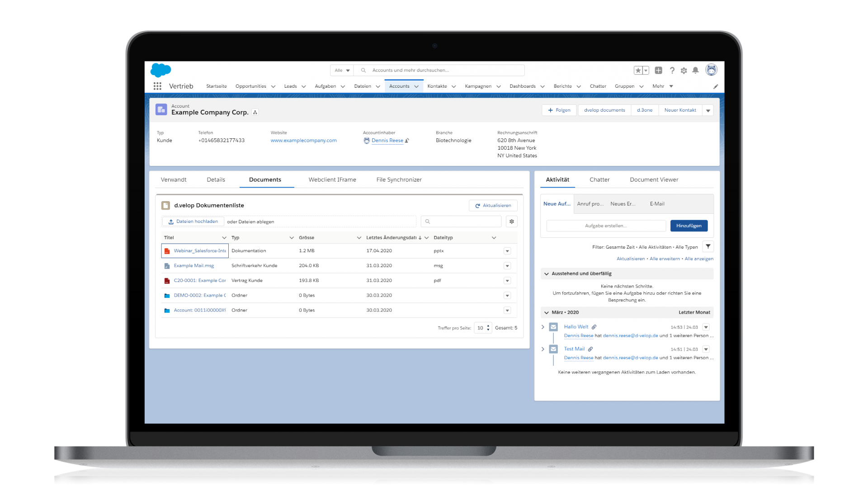Expand the Hallo Welt activity entry

pos(543,327)
